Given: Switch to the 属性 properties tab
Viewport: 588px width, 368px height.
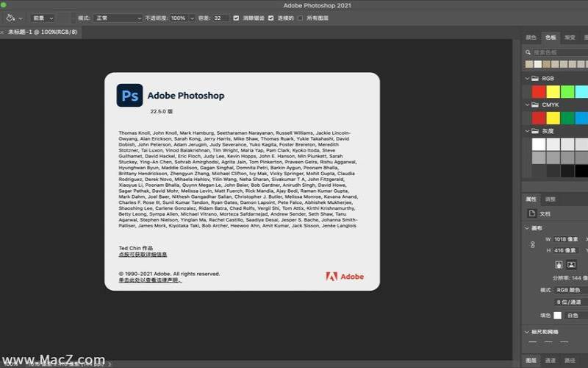Looking at the screenshot, I should pos(531,199).
